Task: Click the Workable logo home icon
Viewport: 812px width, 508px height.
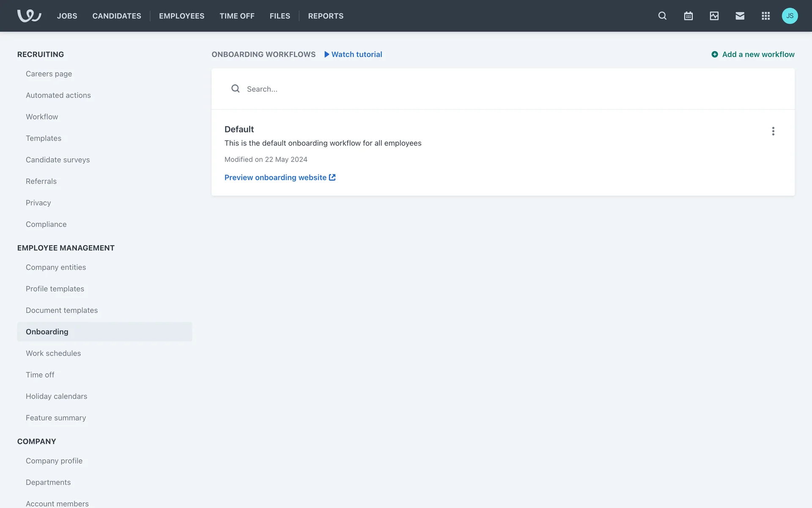Action: coord(29,16)
